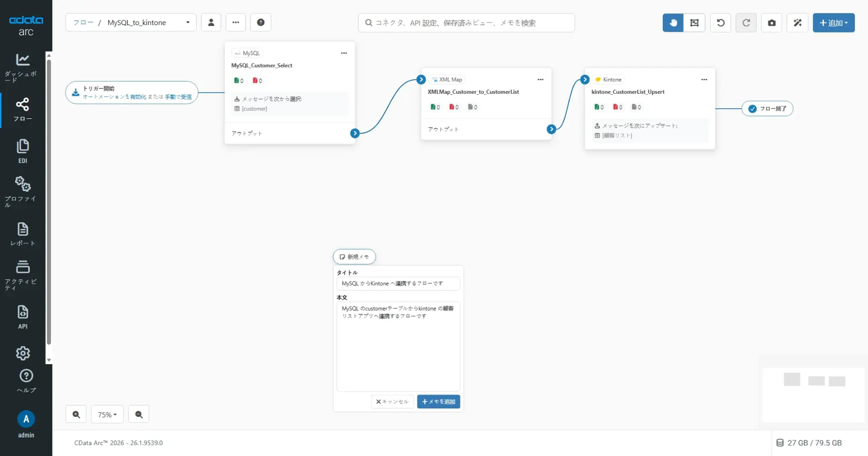Open the MySQL_to_kintone flow selector dropdown
Image resolution: width=868 pixels, height=456 pixels.
coord(148,23)
